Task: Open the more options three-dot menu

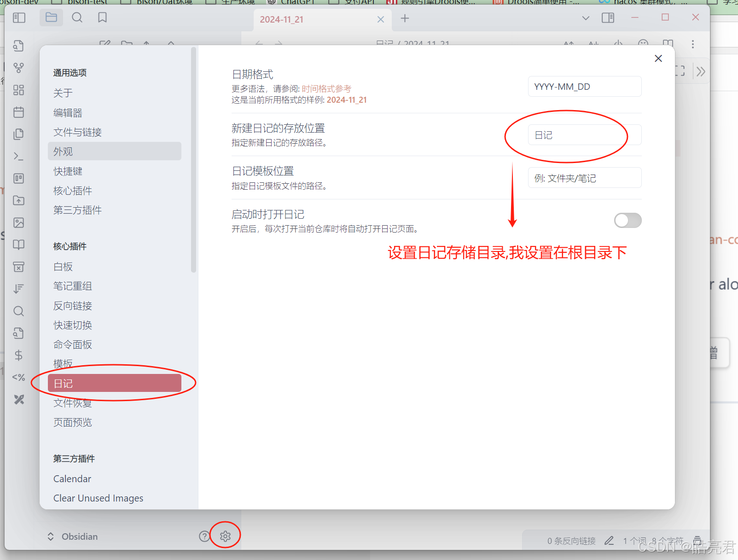Action: (x=692, y=44)
